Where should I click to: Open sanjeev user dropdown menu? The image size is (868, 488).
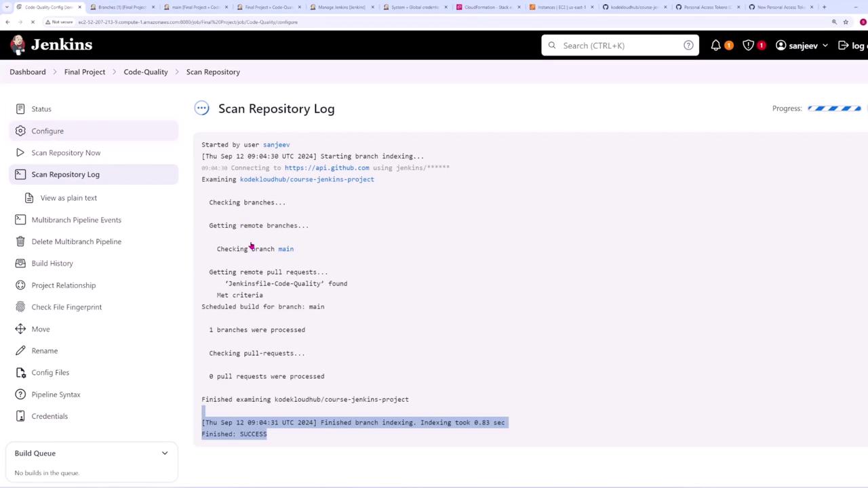802,45
